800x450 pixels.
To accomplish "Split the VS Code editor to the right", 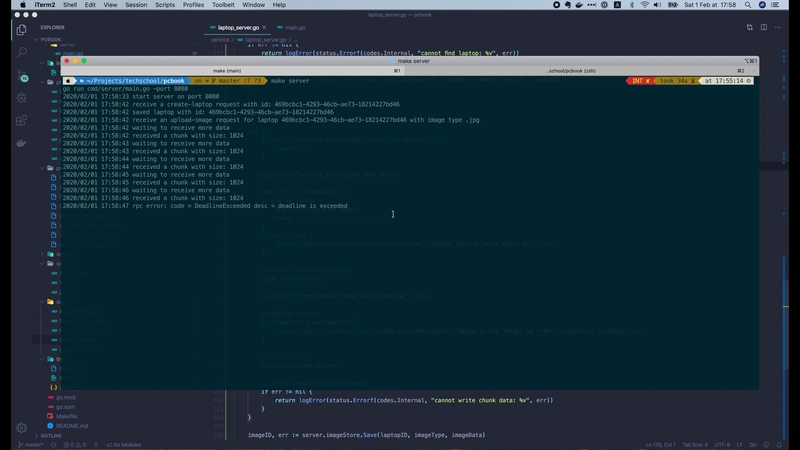I will [764, 28].
